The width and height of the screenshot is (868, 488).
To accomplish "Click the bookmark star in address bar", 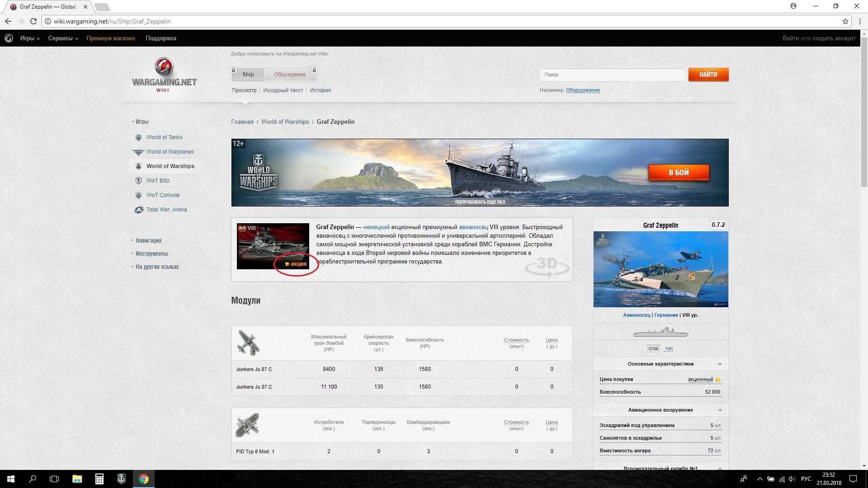I will pyautogui.click(x=845, y=21).
